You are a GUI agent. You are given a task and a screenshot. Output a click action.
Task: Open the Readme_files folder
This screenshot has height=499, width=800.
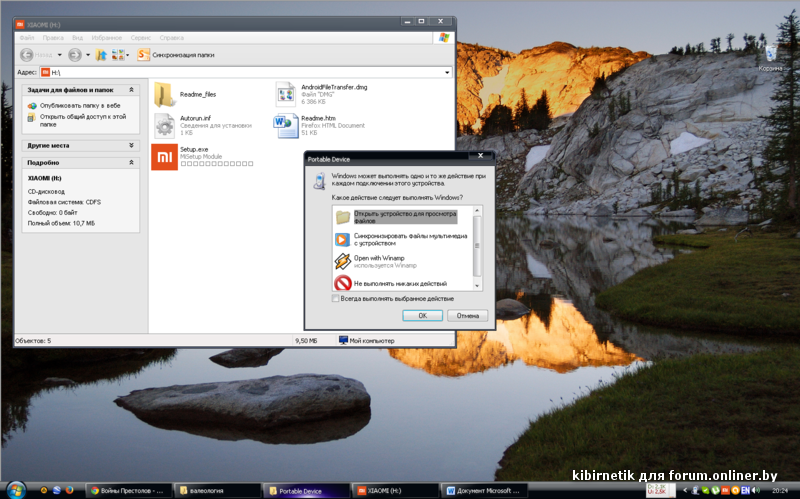pyautogui.click(x=164, y=94)
